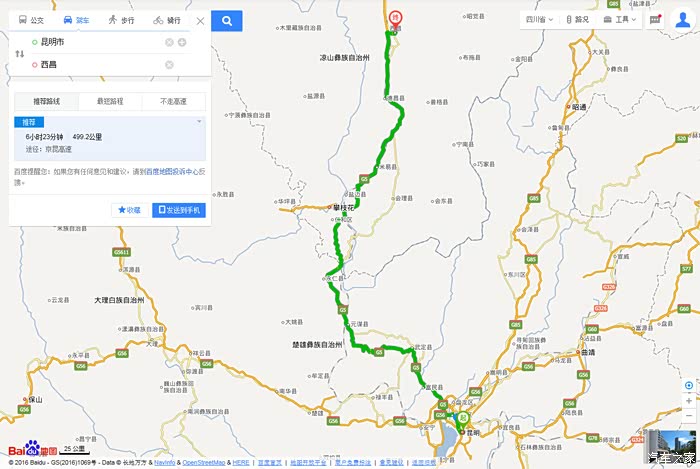This screenshot has width=700, height=469.
Task: Open the street view thumbnail
Action: pos(672,446)
